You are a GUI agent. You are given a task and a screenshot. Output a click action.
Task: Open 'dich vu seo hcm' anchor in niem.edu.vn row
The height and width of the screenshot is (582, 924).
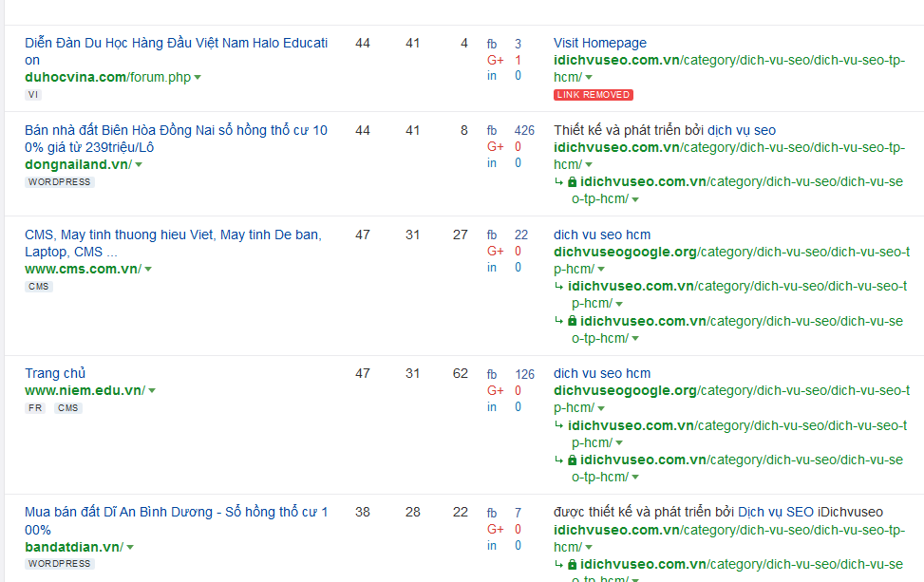pyautogui.click(x=602, y=373)
